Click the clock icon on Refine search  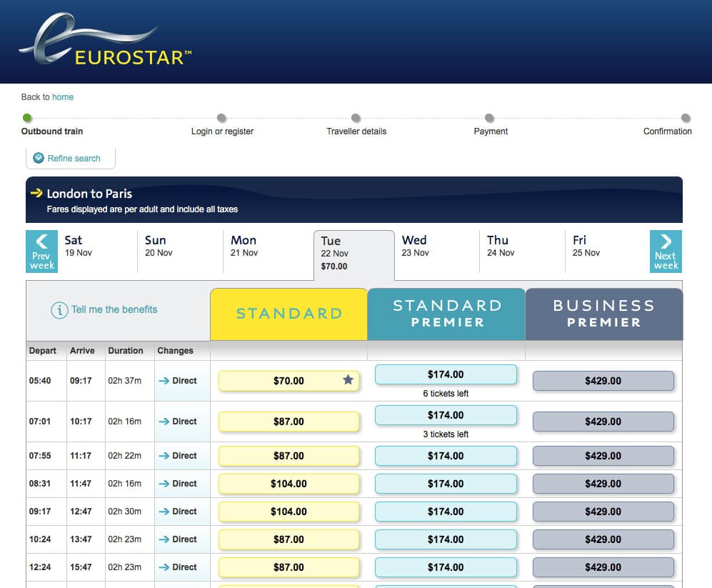tap(39, 158)
